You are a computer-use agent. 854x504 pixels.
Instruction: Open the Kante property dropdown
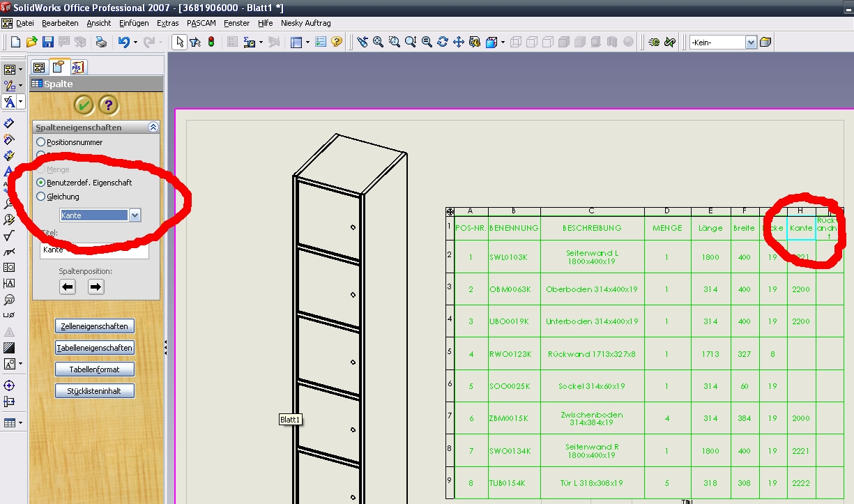pos(135,215)
